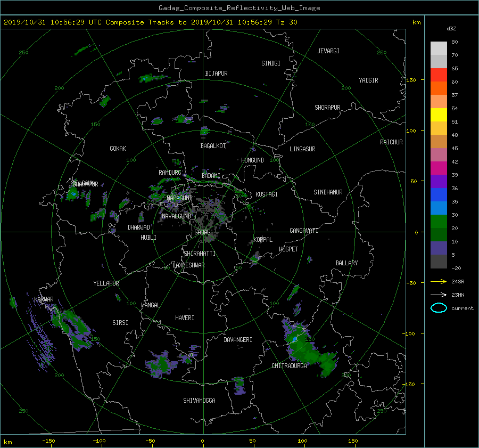Click the HAVERI city label
The image size is (479, 448).
click(185, 318)
